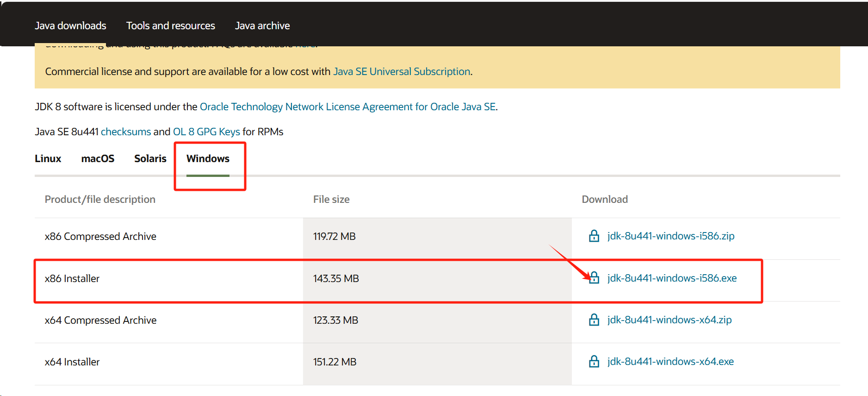Open the checksums link
This screenshot has width=868, height=396.
tap(126, 132)
